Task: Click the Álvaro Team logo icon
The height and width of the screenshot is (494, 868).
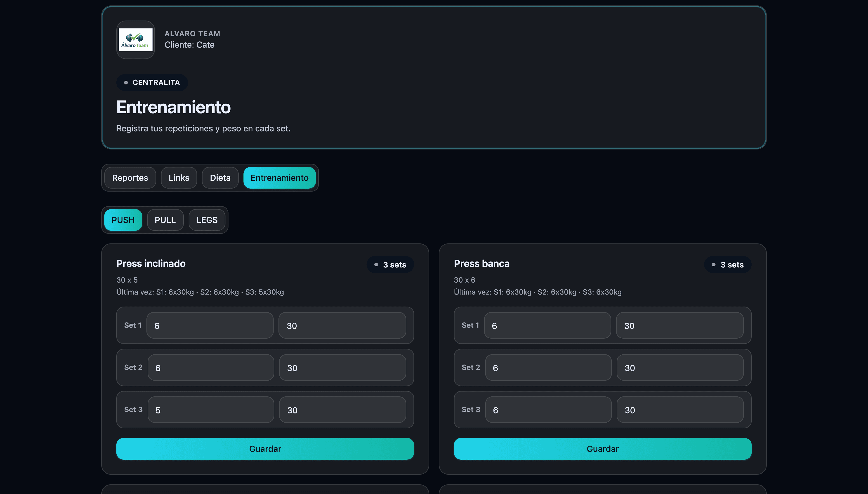Action: (135, 40)
